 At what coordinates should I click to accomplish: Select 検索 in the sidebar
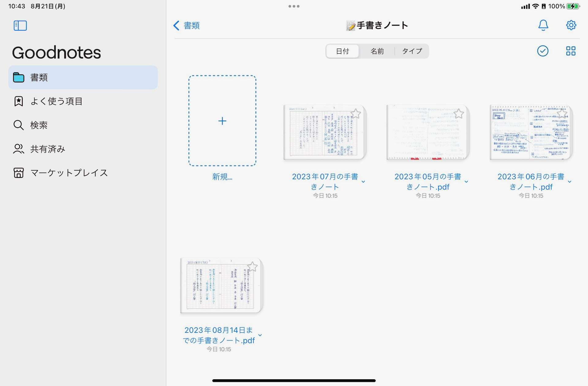click(x=83, y=125)
